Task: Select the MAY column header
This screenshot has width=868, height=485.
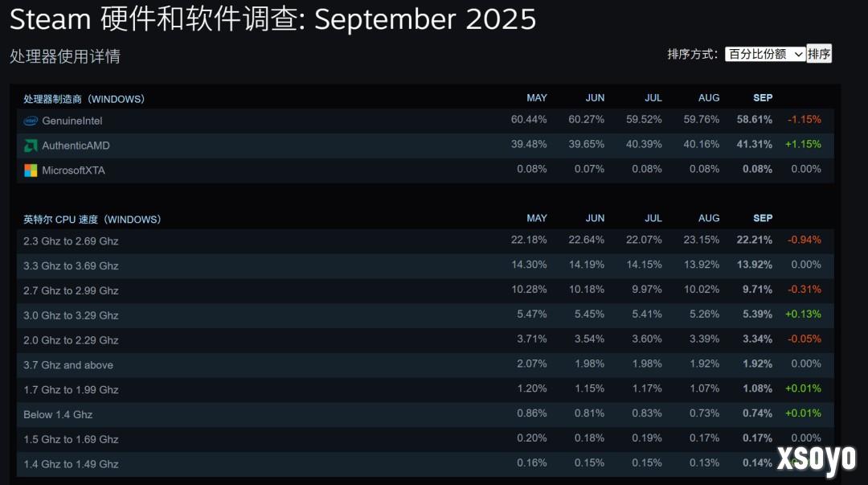Action: click(537, 97)
